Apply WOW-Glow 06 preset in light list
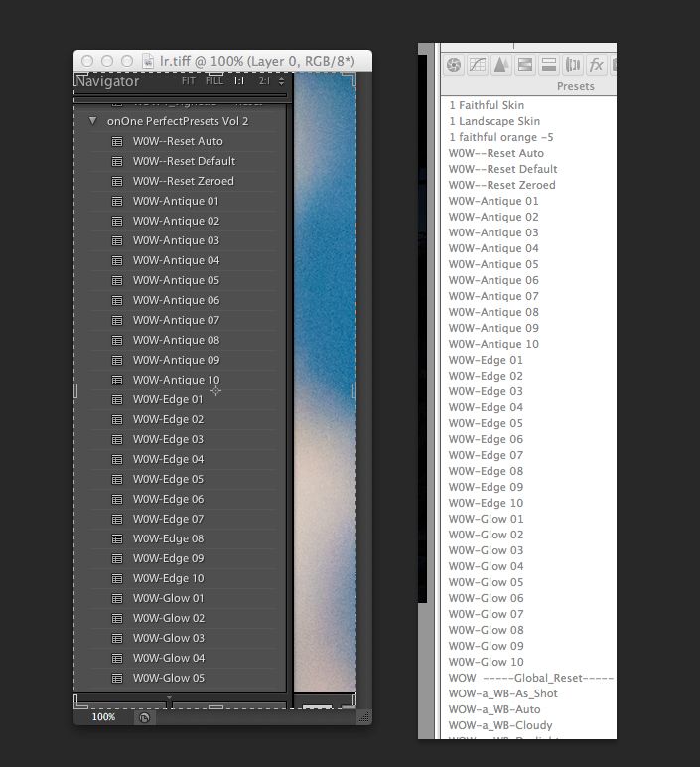 [486, 598]
